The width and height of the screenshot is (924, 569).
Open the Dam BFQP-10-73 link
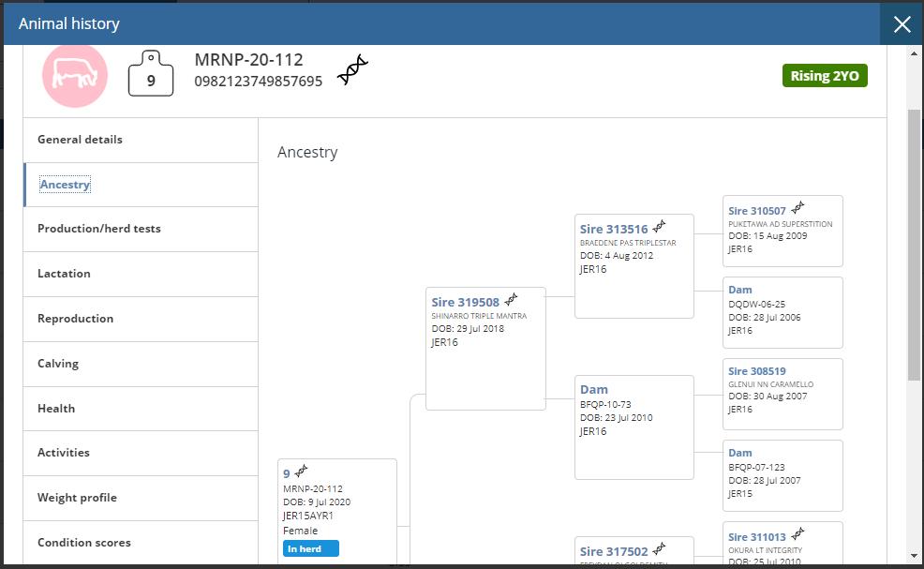click(594, 389)
